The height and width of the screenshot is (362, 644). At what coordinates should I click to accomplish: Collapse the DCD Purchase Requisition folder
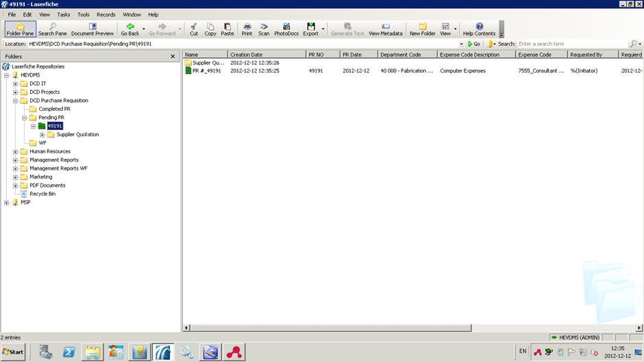[x=15, y=101]
